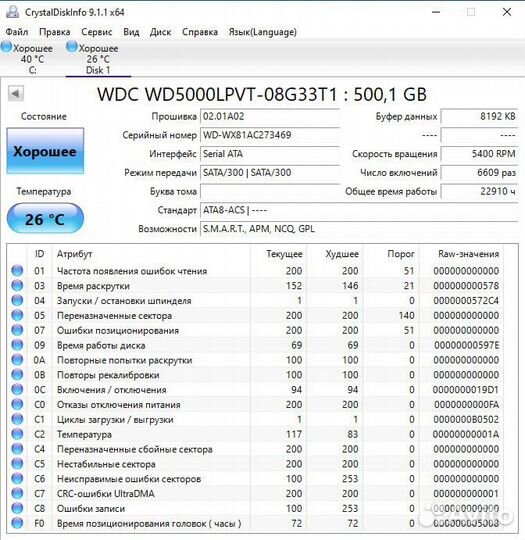Click status orb for attribute C0
Viewport: 525px width, 540px height.
pos(17,404)
